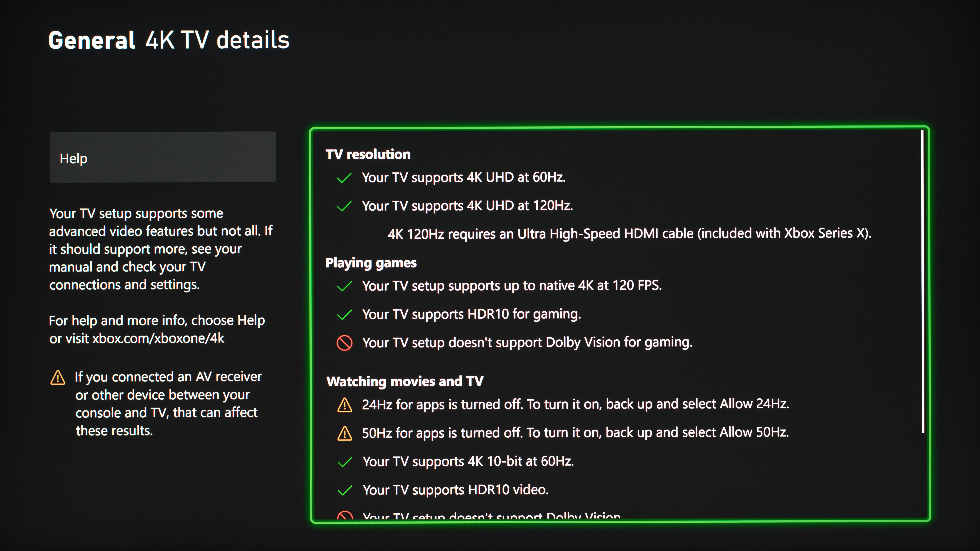Click the xbox.com/xboxone/4k link text
This screenshot has height=551, width=980.
(158, 338)
